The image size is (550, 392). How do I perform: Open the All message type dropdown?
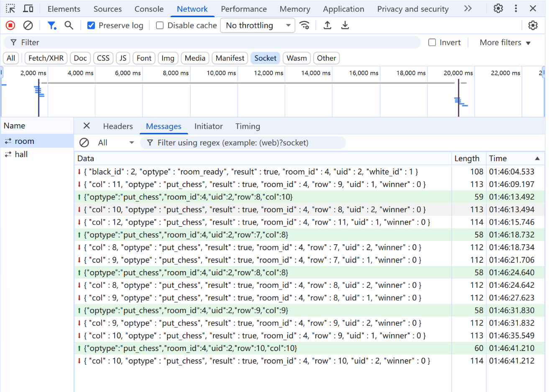[x=116, y=143]
